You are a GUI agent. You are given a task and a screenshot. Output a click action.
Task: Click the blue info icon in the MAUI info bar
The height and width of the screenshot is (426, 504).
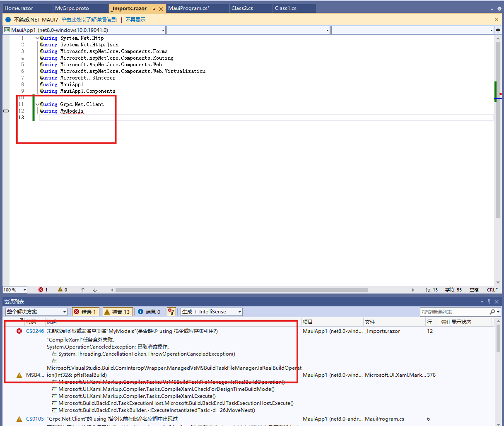point(8,19)
